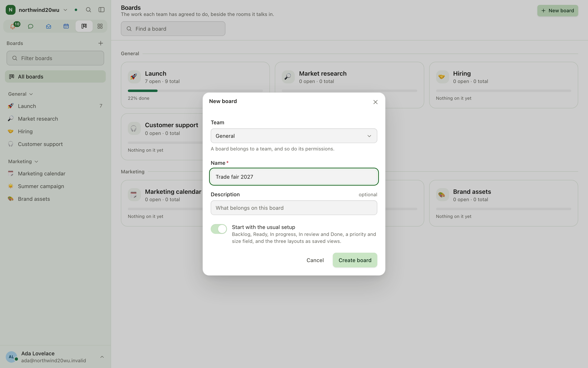
Task: Open Market research in sidebar list
Action: pos(55,119)
